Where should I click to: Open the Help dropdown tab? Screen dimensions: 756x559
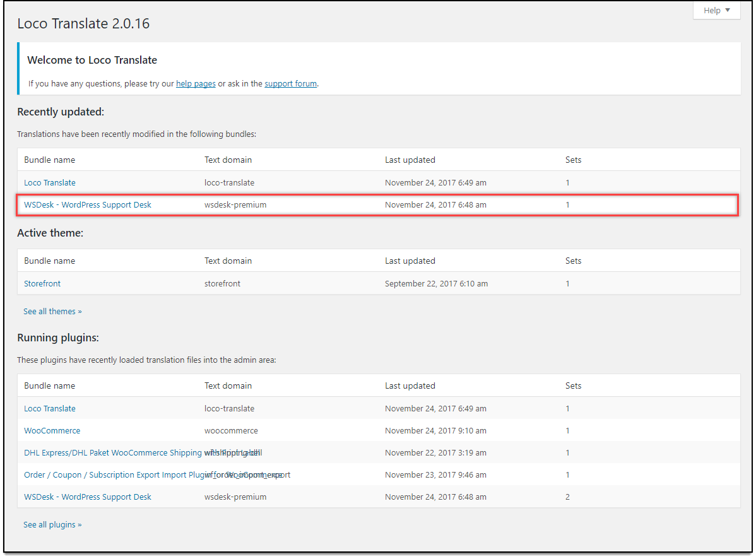tap(716, 11)
